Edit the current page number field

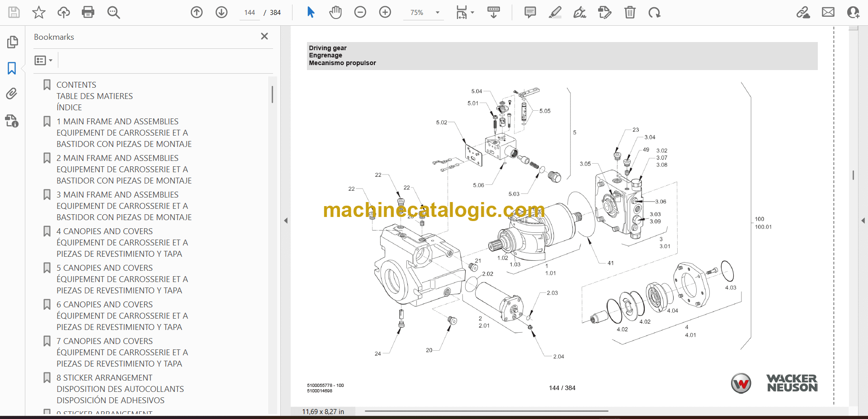click(x=250, y=13)
